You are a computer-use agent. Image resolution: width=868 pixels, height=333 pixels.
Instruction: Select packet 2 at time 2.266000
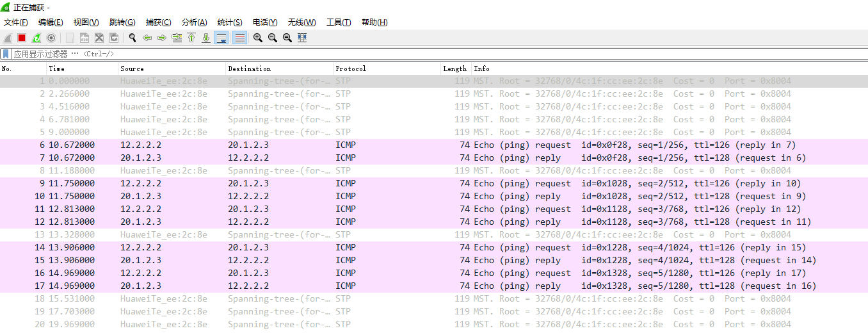(434, 94)
